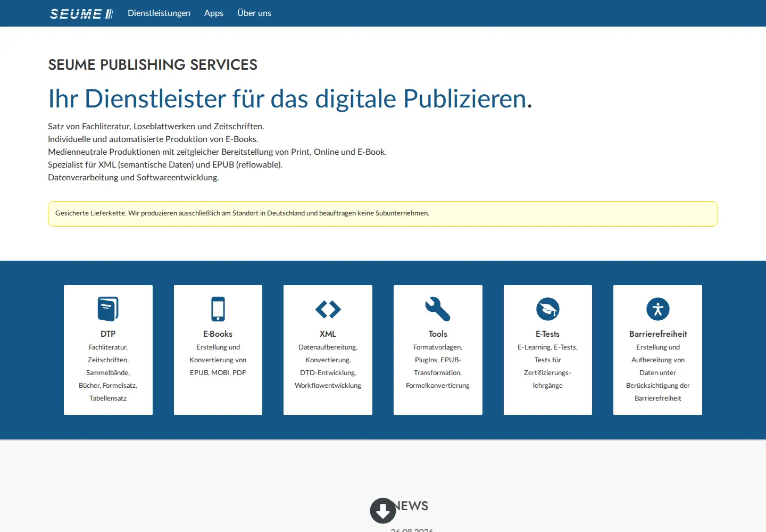
Task: Click the E-Books mobile device icon
Action: (218, 309)
